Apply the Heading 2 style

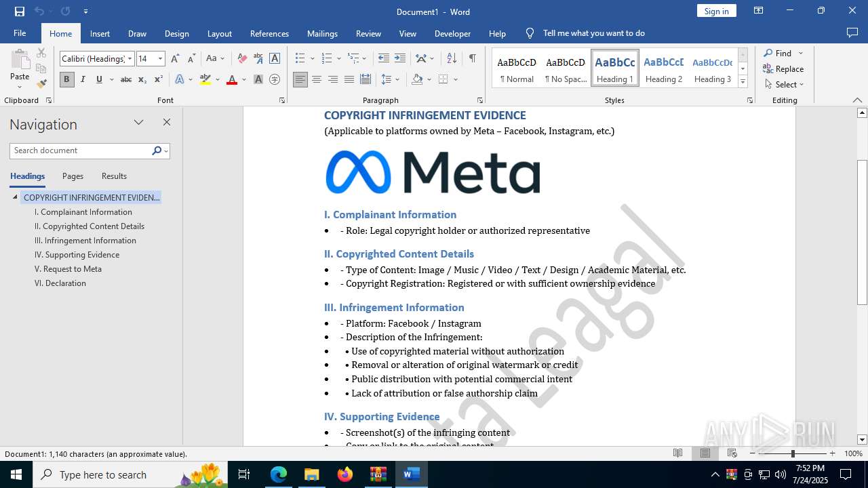click(664, 68)
